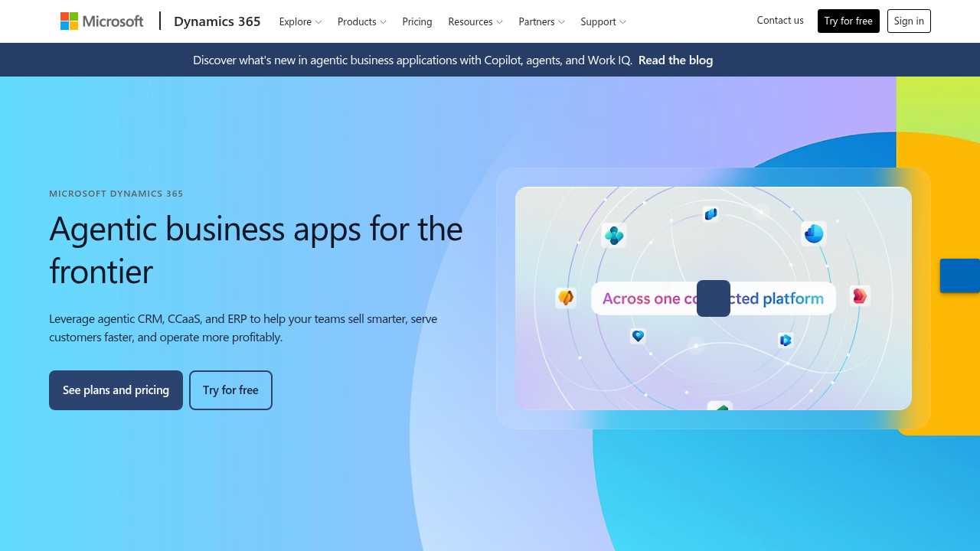This screenshot has width=980, height=551.
Task: Click the red Dynamics app icon in the video
Action: click(860, 296)
